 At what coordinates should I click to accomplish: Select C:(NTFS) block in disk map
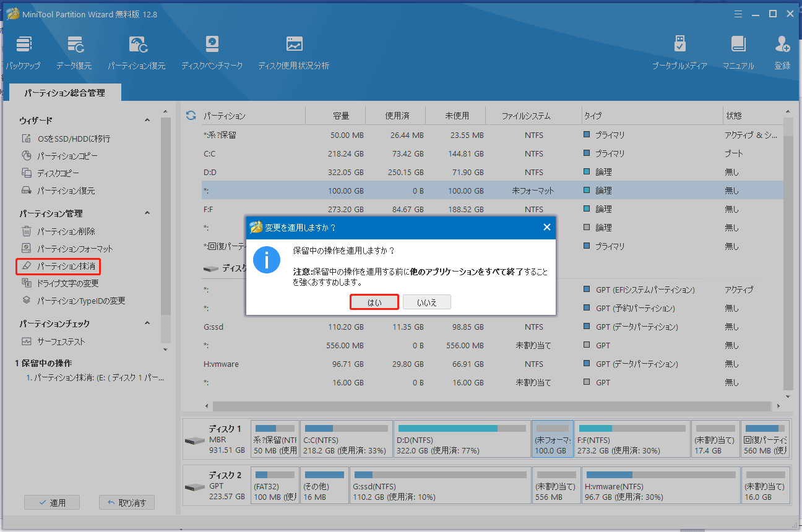pyautogui.click(x=347, y=439)
